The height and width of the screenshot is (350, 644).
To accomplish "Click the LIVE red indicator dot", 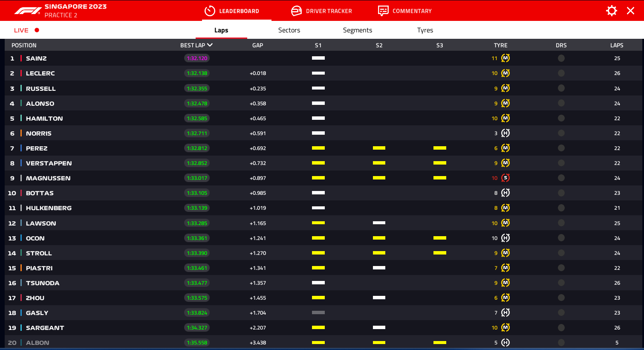I will click(37, 30).
